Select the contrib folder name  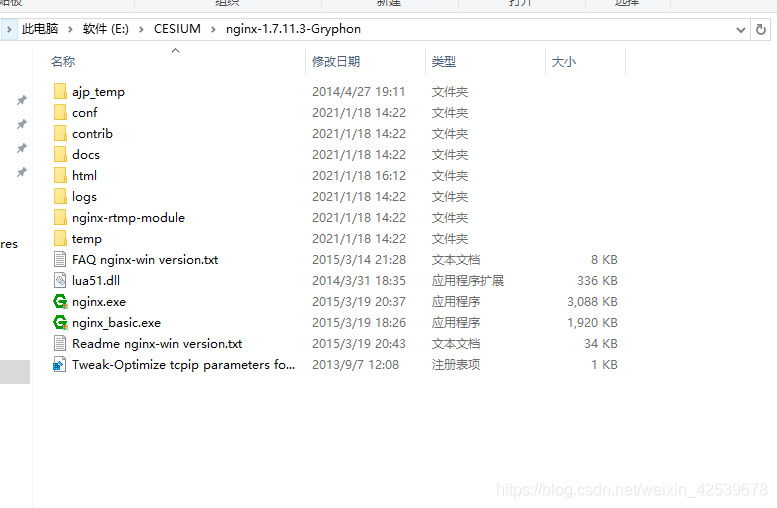[92, 134]
